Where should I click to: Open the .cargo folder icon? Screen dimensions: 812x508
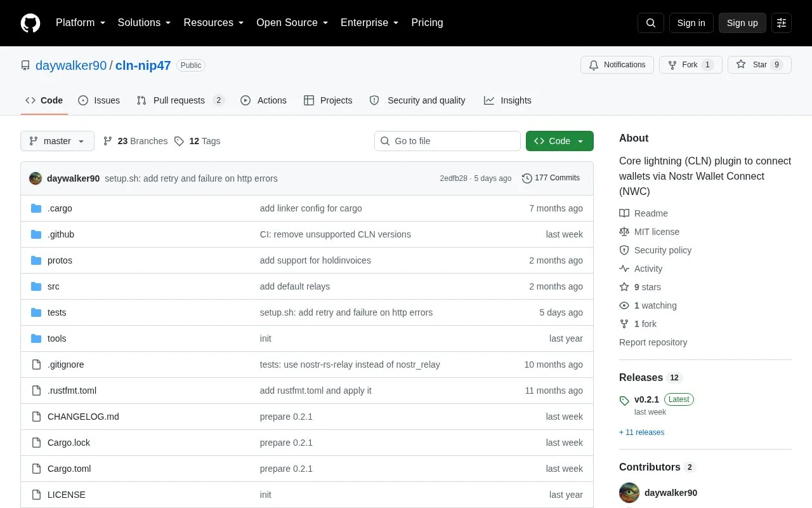[36, 208]
